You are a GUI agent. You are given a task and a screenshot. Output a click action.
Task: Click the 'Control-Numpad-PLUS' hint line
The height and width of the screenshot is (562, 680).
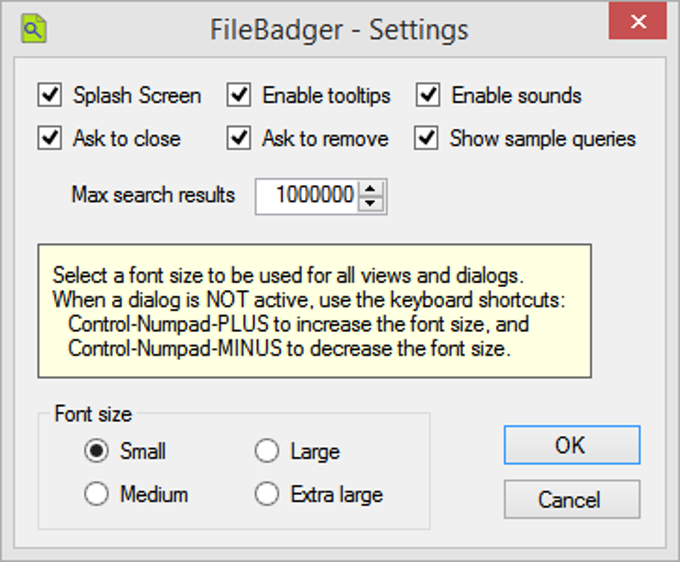point(298,324)
